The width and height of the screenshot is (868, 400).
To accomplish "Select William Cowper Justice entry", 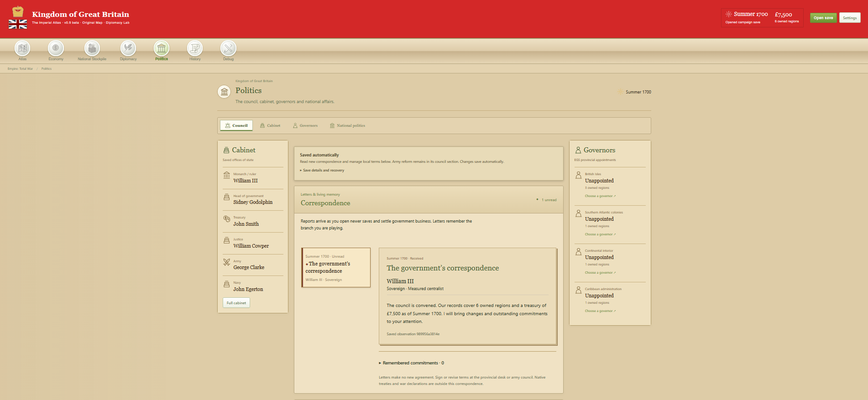I will 253,243.
